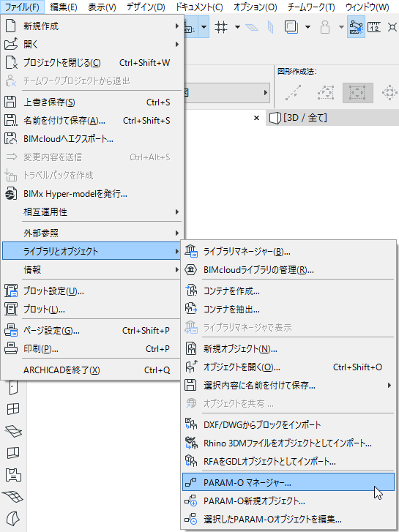The height and width of the screenshot is (532, 399).
Task: Click the slanted editing plane icon
Action: [x=252, y=27]
